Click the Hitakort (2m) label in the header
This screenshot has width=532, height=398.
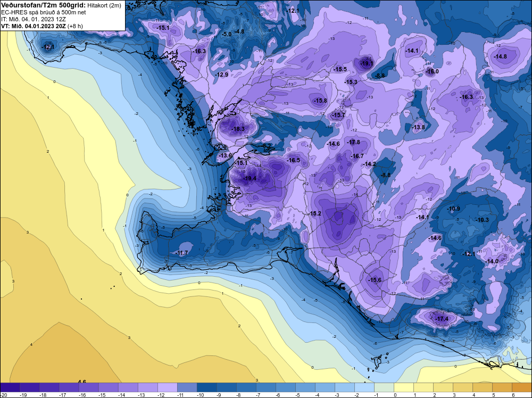(x=104, y=5)
